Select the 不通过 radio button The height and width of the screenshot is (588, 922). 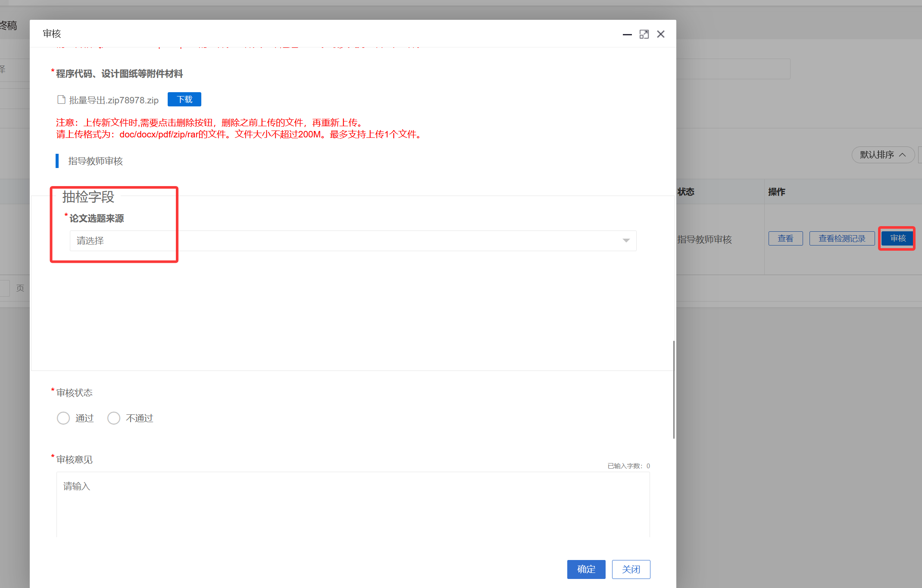pos(114,418)
